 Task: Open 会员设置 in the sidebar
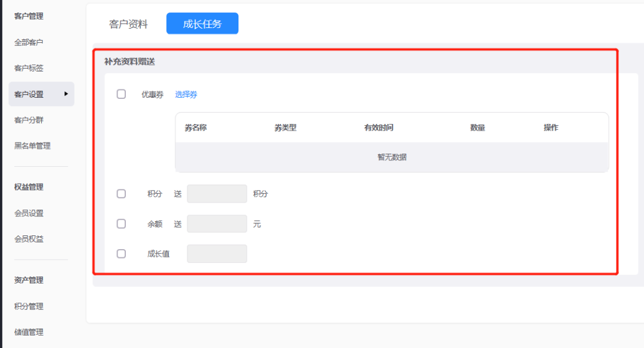click(29, 213)
